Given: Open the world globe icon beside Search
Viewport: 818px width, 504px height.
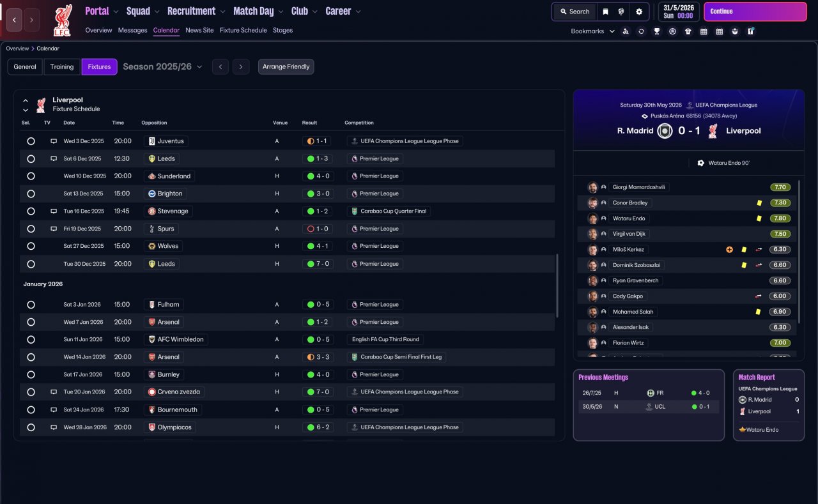Looking at the screenshot, I should pyautogui.click(x=621, y=11).
